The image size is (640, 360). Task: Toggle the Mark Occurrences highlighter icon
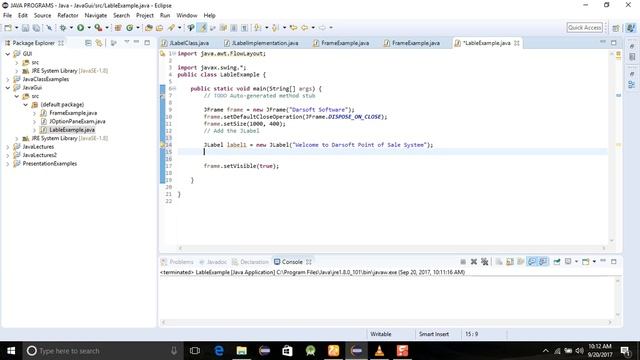coord(202,28)
